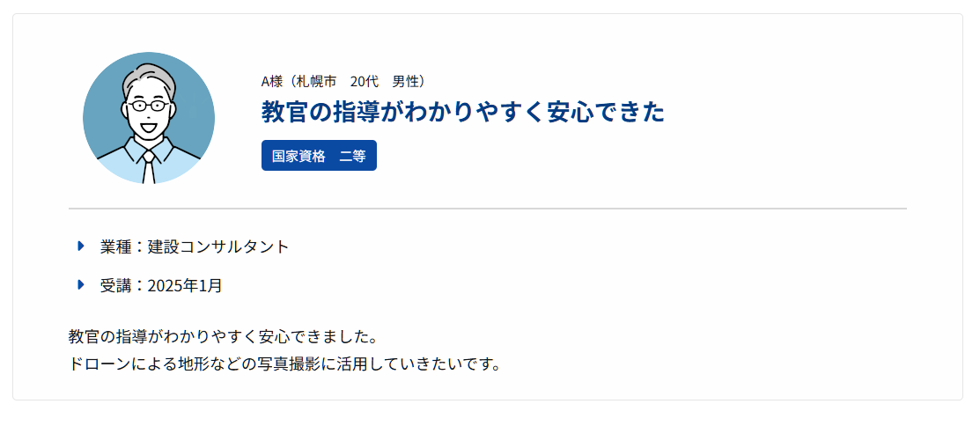
Task: Select the 2025年1月 date value
Action: pyautogui.click(x=185, y=285)
